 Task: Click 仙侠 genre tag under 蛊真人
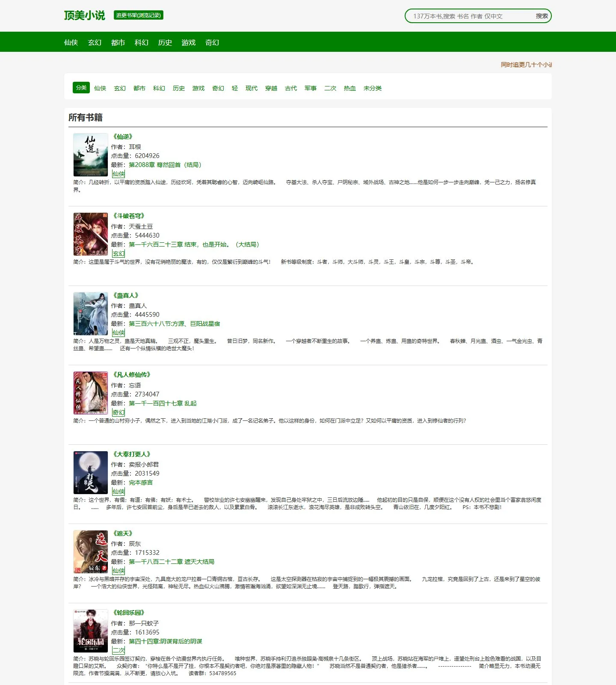tap(118, 333)
